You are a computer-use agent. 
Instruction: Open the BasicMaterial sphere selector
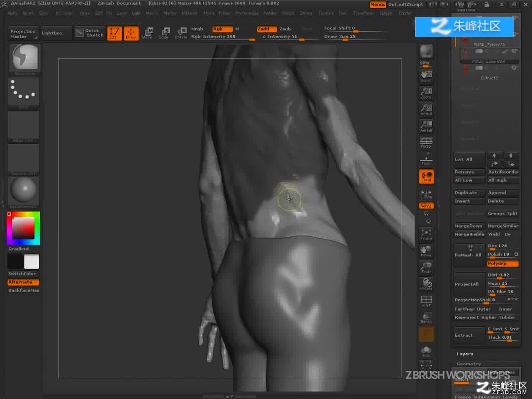coord(23,192)
